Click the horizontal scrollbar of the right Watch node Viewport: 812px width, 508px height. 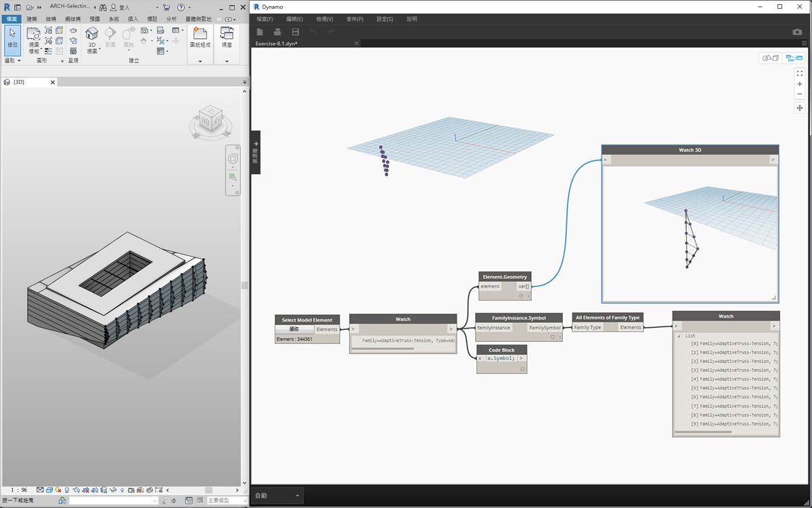tap(704, 432)
